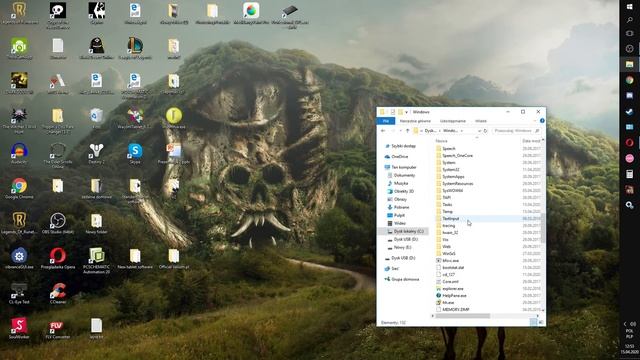Select MEMORY.DMP in the file list
The height and width of the screenshot is (360, 640).
click(456, 309)
